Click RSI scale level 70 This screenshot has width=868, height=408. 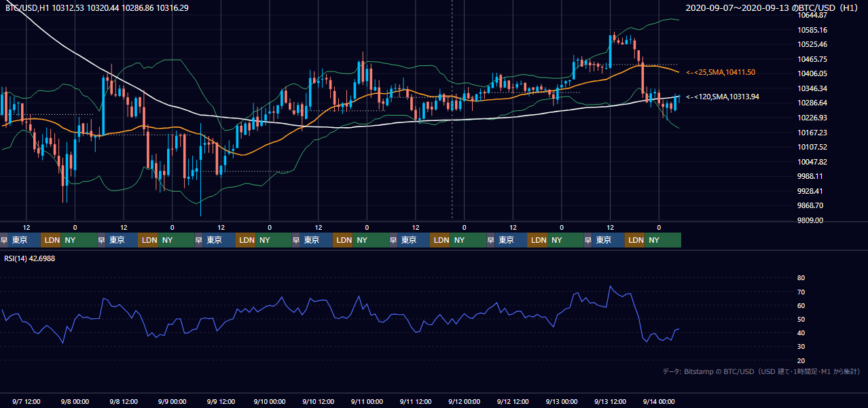click(x=801, y=292)
